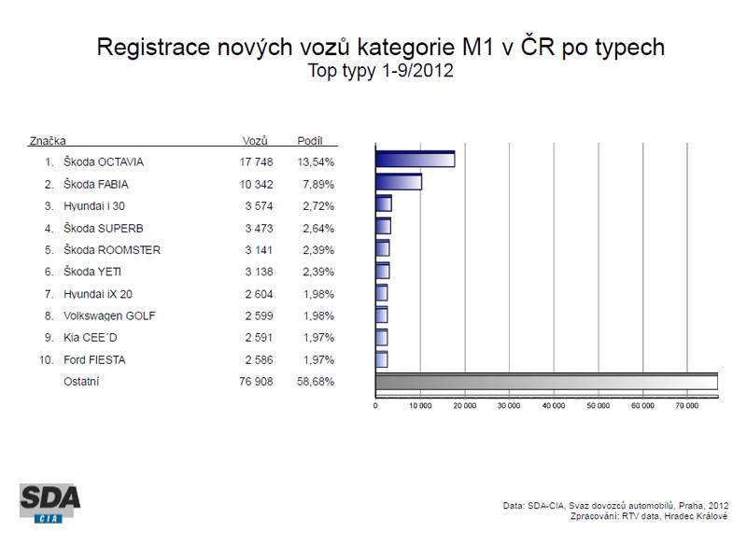Click the value '2 599'
747x560 pixels.
(260, 315)
